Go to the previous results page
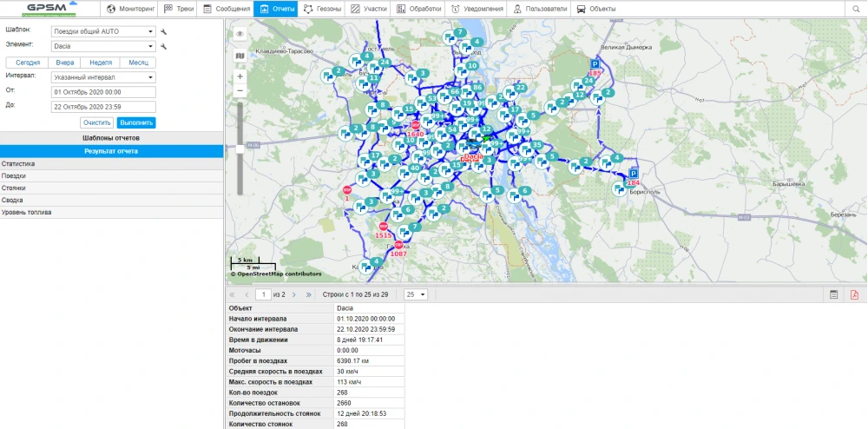 [x=247, y=295]
